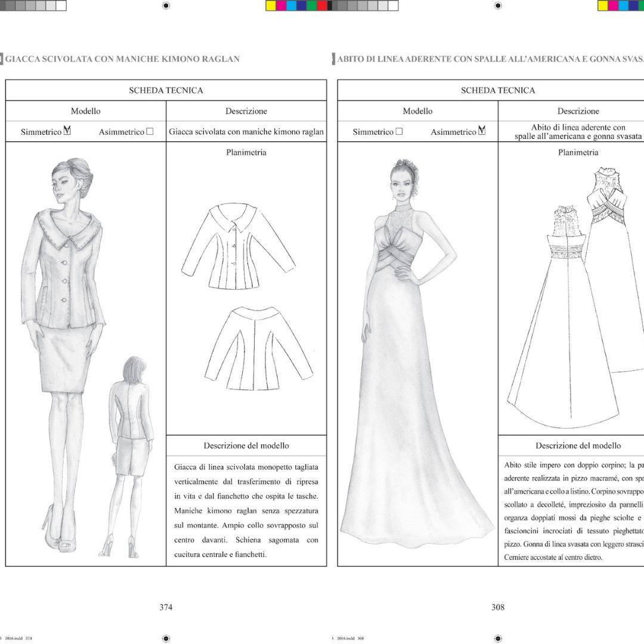
Task: Click "Descrizione del modello" on the jacket sheet
Action: (x=246, y=445)
